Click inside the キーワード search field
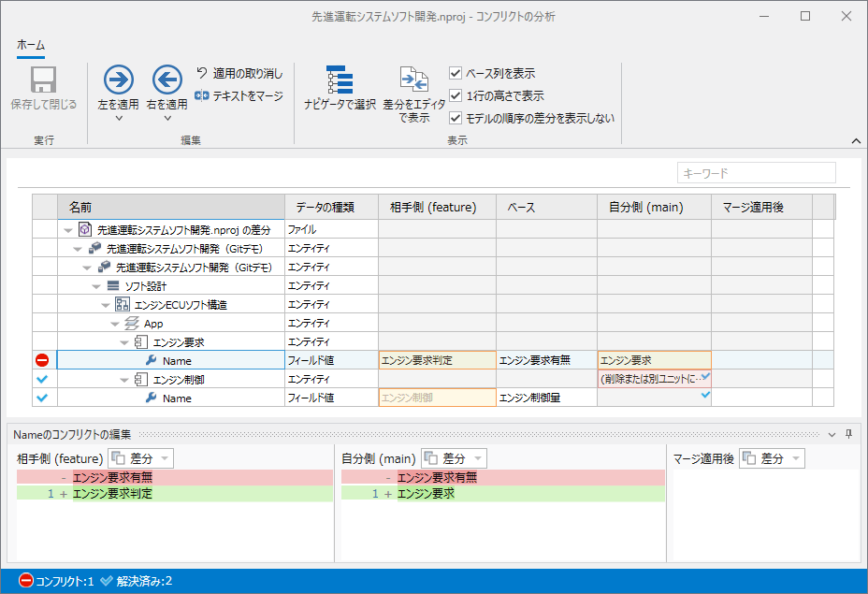The image size is (868, 594). [756, 172]
